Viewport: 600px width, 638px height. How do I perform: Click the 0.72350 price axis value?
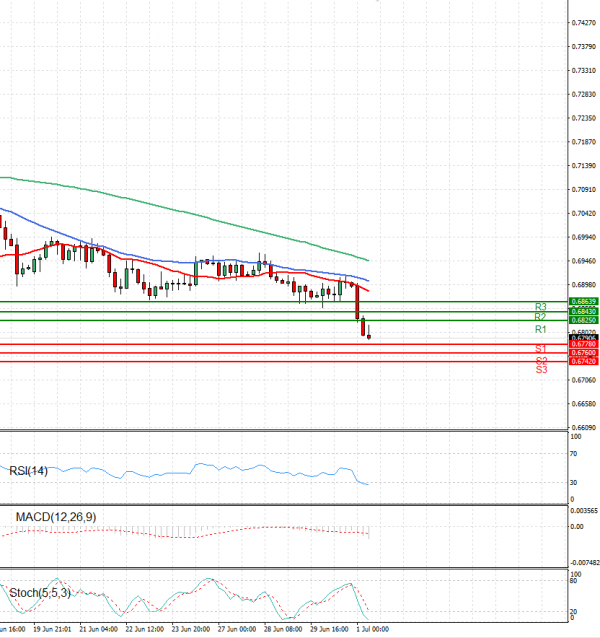(584, 118)
